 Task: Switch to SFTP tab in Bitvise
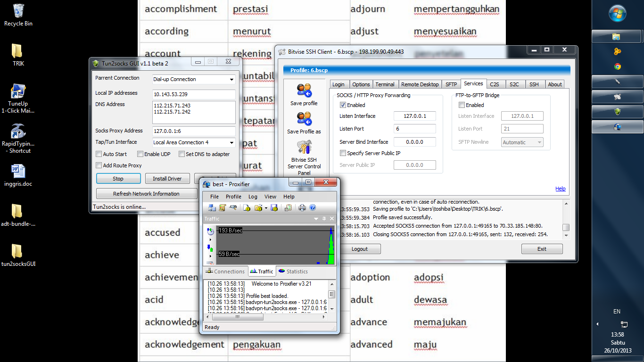tap(451, 84)
